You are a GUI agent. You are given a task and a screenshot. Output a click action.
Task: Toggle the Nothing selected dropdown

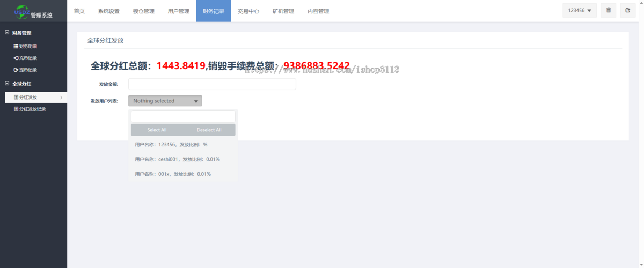click(165, 101)
